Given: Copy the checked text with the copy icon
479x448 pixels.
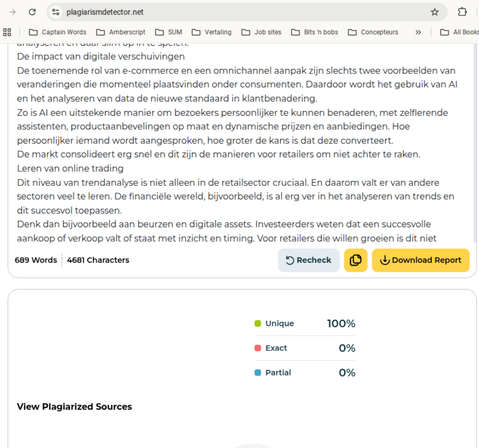Looking at the screenshot, I should 356,260.
